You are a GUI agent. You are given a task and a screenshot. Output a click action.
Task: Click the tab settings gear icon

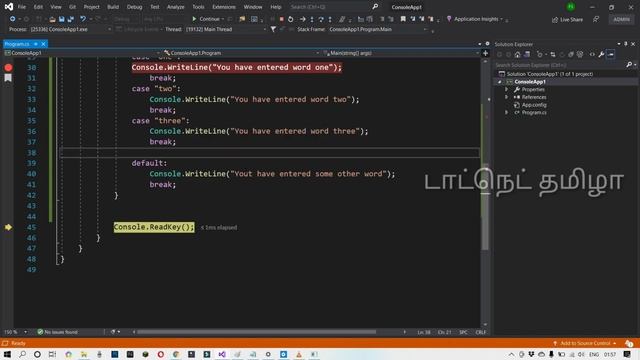coord(487,44)
